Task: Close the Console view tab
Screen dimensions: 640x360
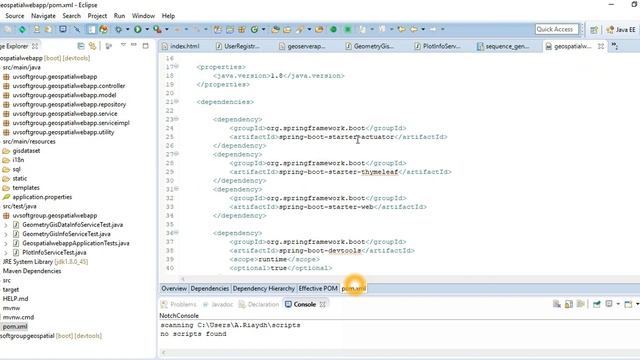Action: [322, 304]
